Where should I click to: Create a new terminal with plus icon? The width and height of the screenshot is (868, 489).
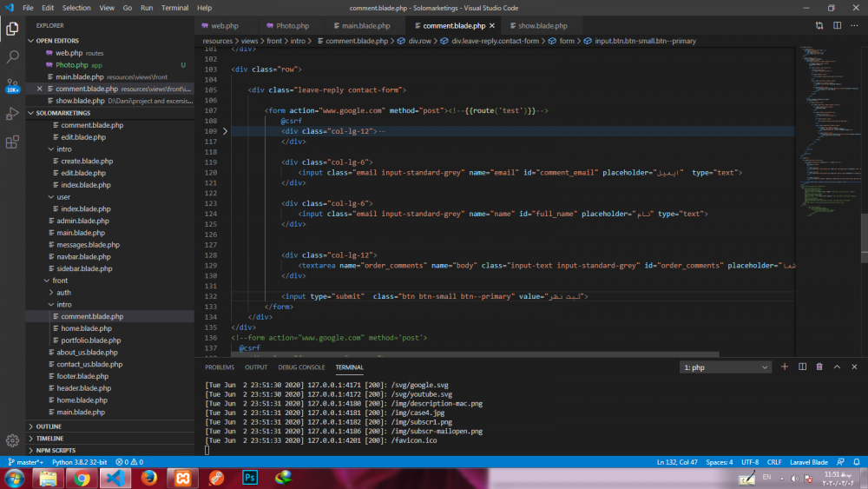(x=785, y=367)
